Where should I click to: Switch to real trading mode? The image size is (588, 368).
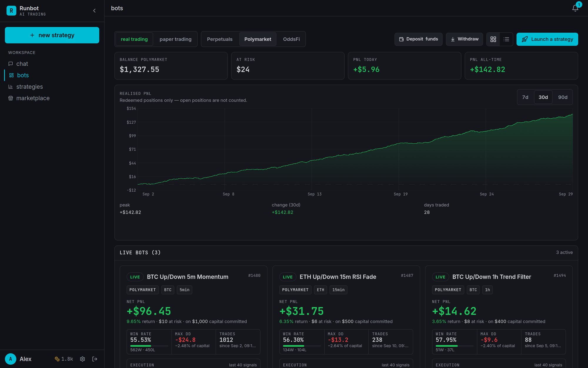134,39
